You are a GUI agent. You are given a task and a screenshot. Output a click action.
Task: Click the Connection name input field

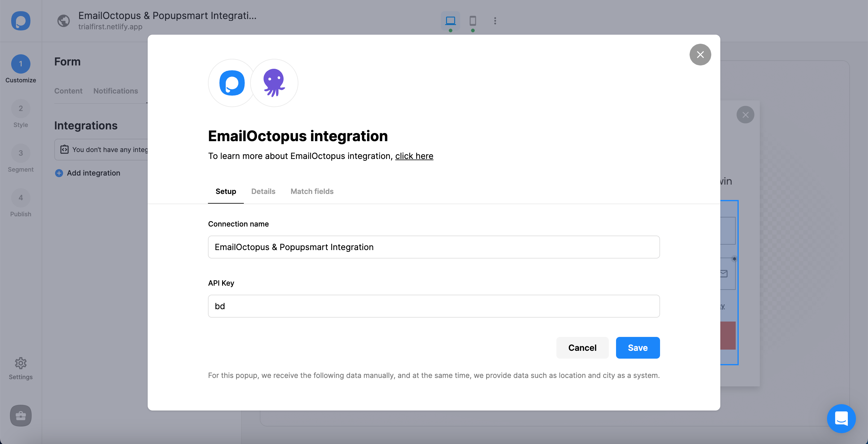click(434, 247)
